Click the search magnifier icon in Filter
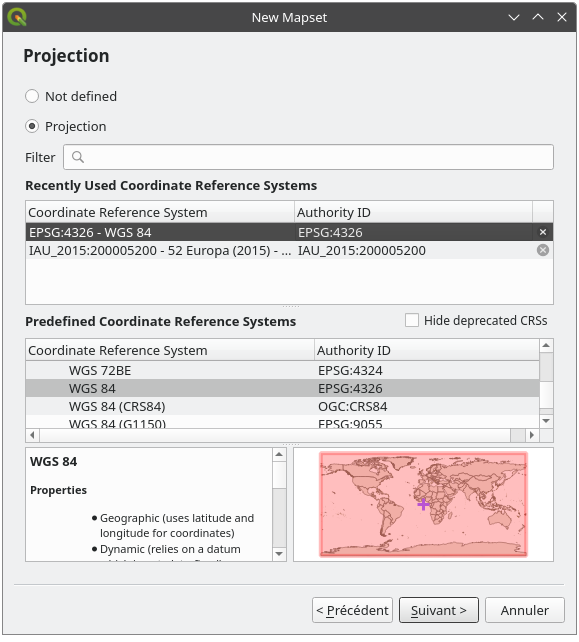The width and height of the screenshot is (579, 642). [77, 157]
